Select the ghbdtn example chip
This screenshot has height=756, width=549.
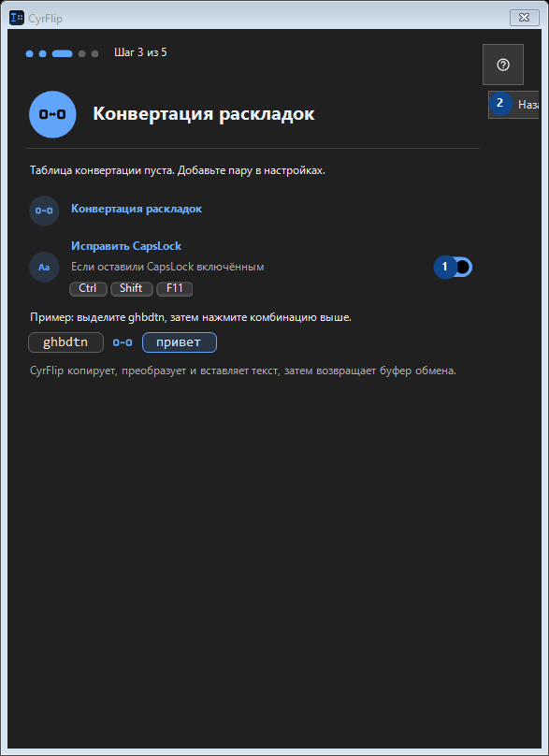pyautogui.click(x=66, y=342)
